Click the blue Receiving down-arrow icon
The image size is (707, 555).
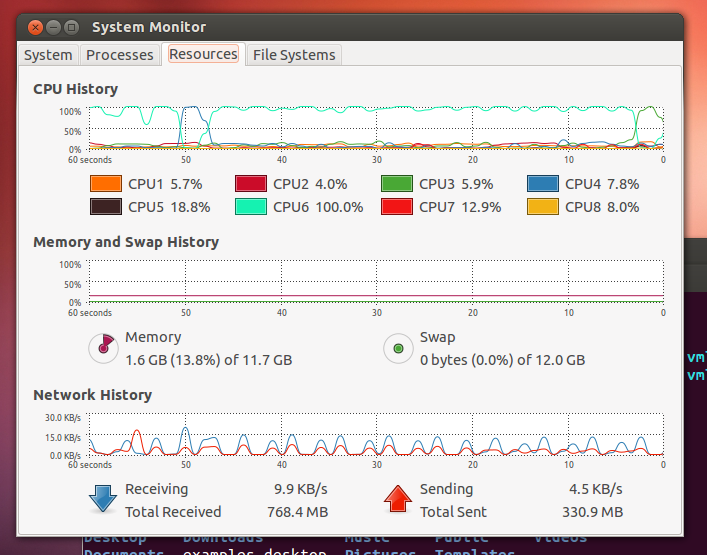click(103, 499)
